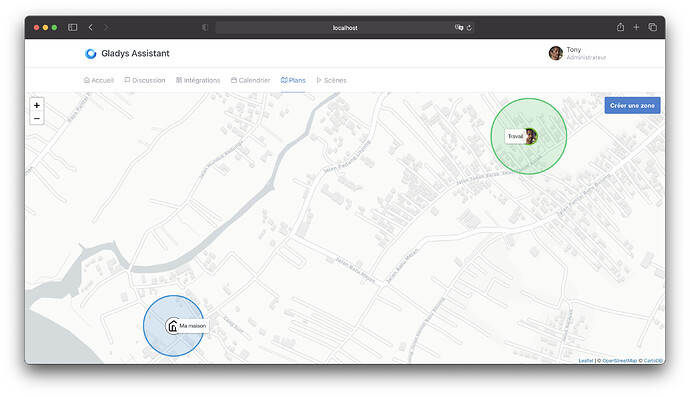Zoom out of the map
Screen dimensions: 690x397
tap(37, 118)
